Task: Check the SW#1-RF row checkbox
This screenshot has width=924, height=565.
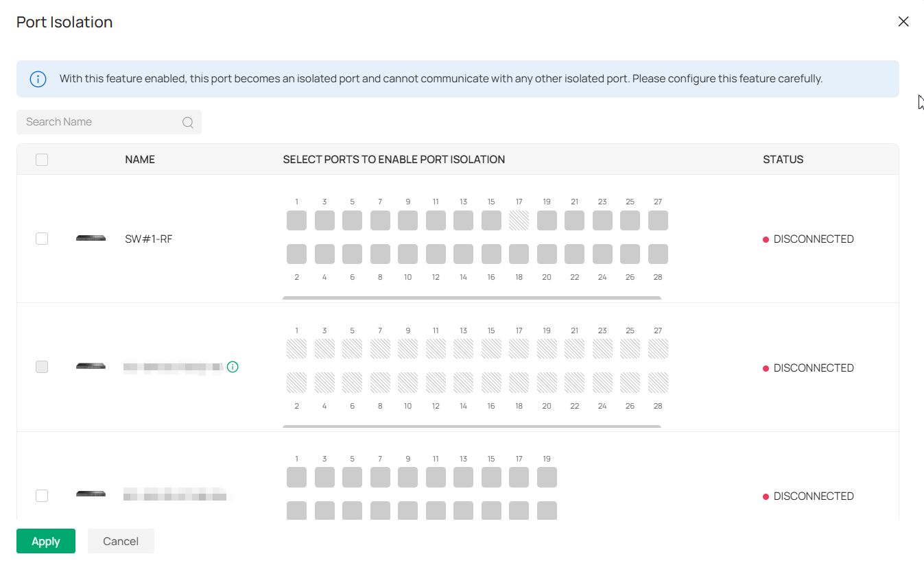Action: pyautogui.click(x=42, y=239)
